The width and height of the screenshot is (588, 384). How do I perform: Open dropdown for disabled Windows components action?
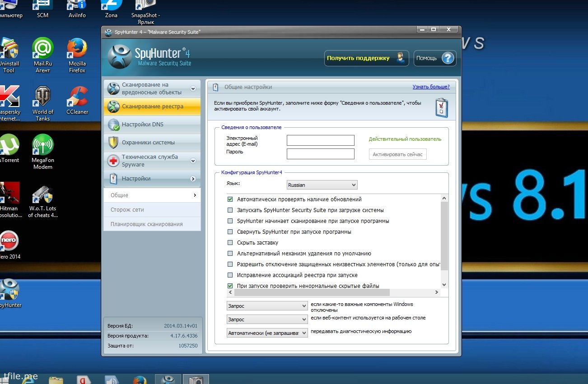(267, 306)
